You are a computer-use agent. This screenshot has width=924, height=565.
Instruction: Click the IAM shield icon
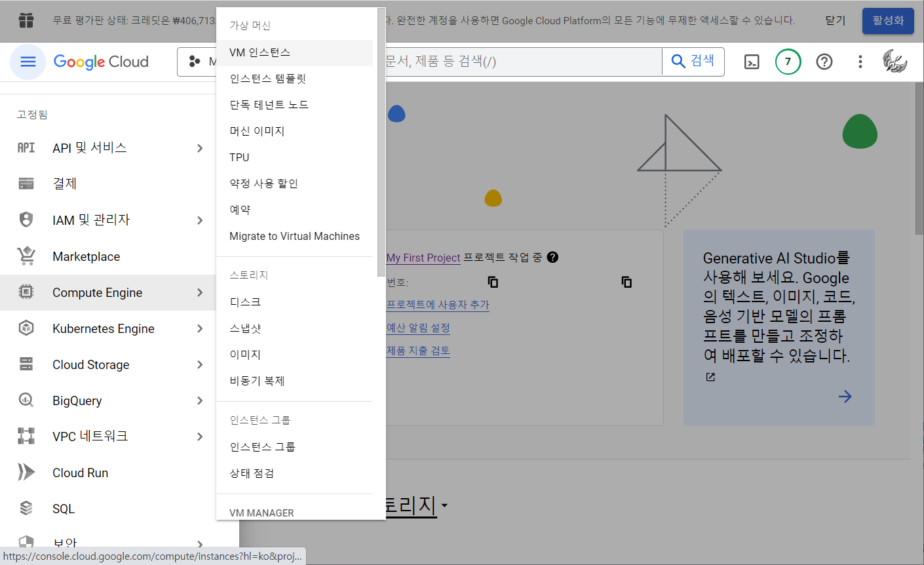[26, 220]
